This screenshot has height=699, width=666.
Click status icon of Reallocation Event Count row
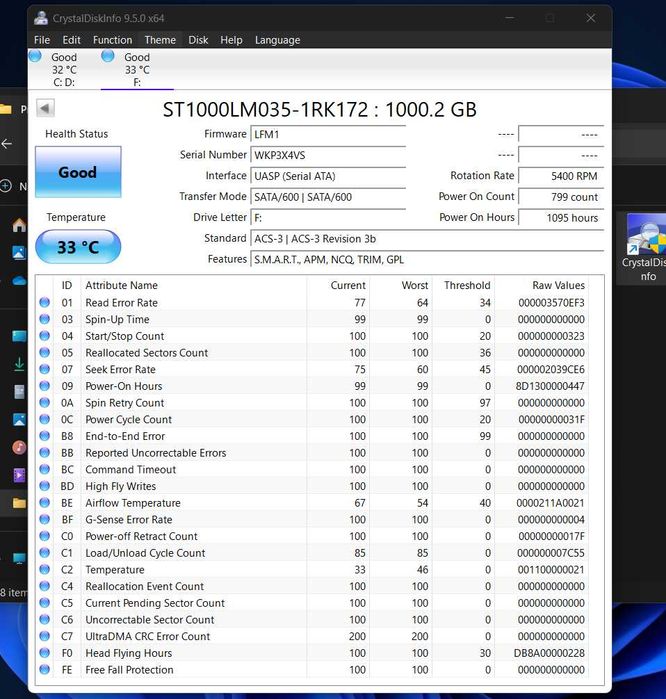tap(45, 586)
